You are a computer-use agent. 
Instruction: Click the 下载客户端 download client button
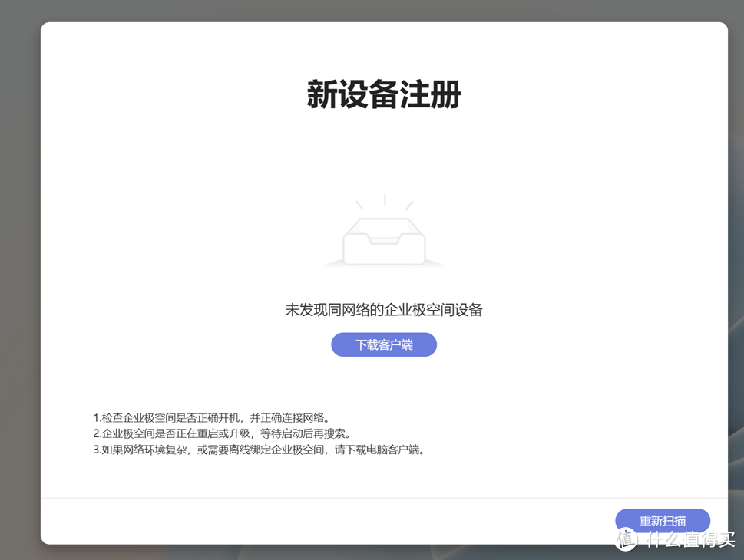click(383, 344)
